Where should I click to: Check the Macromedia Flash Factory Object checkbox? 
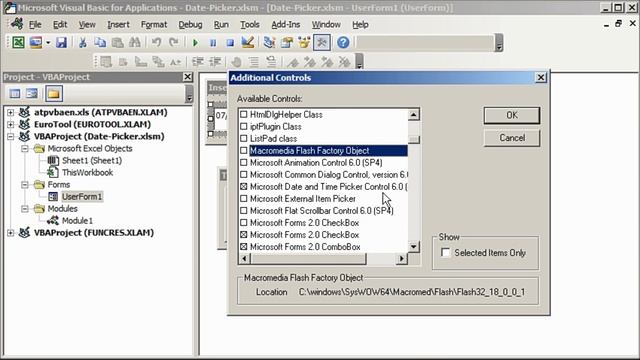pyautogui.click(x=244, y=151)
